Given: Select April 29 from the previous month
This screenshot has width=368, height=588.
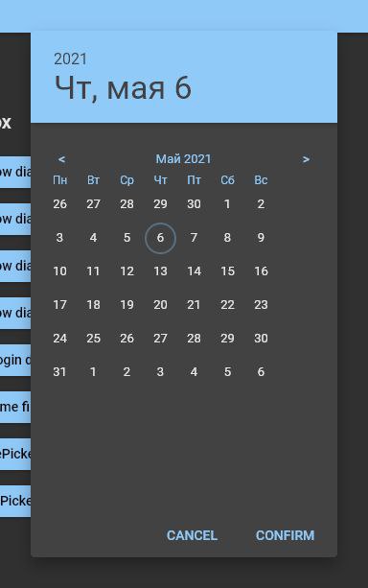Looking at the screenshot, I should [160, 204].
